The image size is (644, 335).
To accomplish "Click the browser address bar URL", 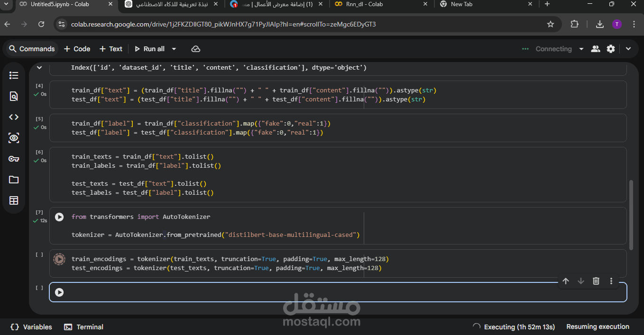I will pyautogui.click(x=223, y=24).
